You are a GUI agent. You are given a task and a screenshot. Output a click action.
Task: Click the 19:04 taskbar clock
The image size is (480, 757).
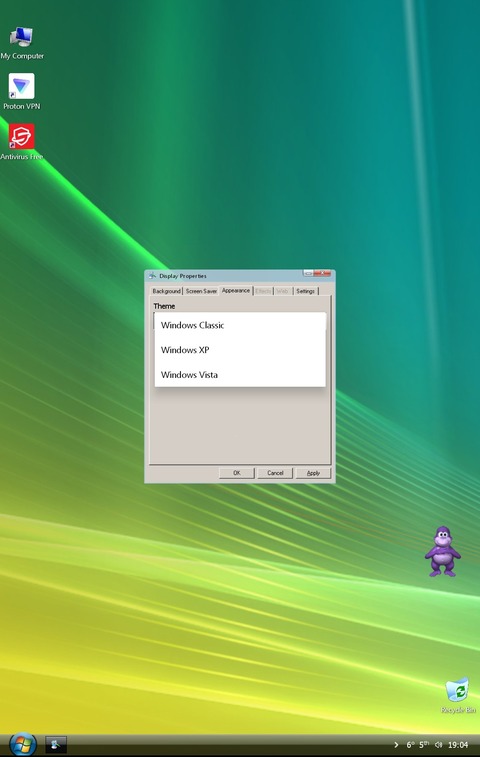(x=458, y=745)
